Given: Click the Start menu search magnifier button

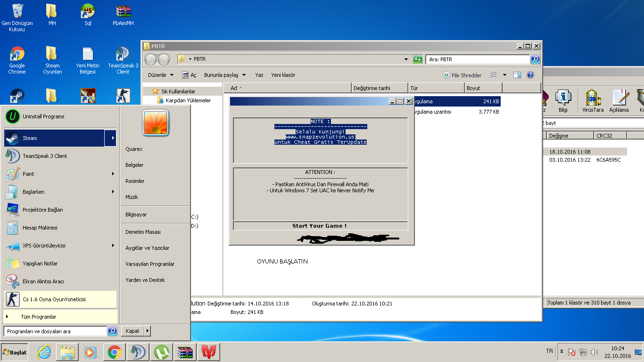Looking at the screenshot, I should 112,331.
